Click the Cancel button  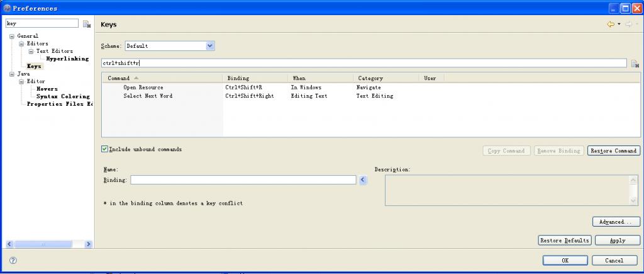(614, 260)
